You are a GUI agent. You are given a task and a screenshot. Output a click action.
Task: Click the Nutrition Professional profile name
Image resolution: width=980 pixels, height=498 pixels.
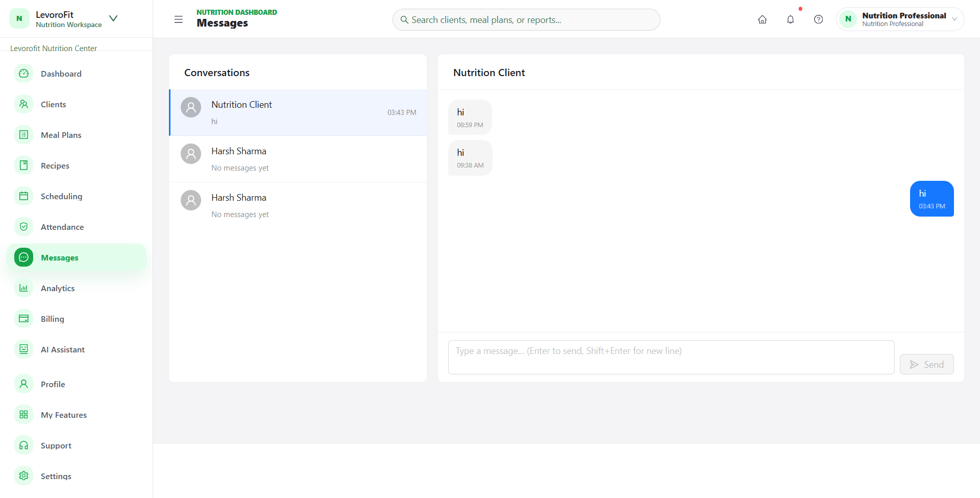click(x=904, y=15)
